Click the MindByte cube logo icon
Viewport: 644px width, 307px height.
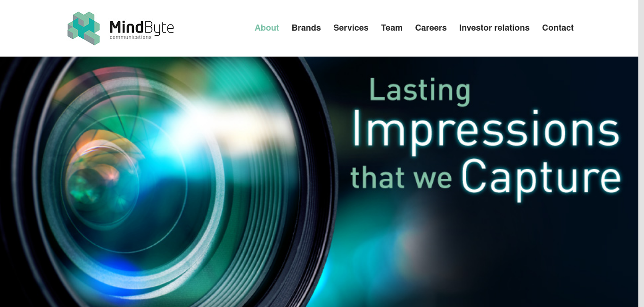coord(84,28)
